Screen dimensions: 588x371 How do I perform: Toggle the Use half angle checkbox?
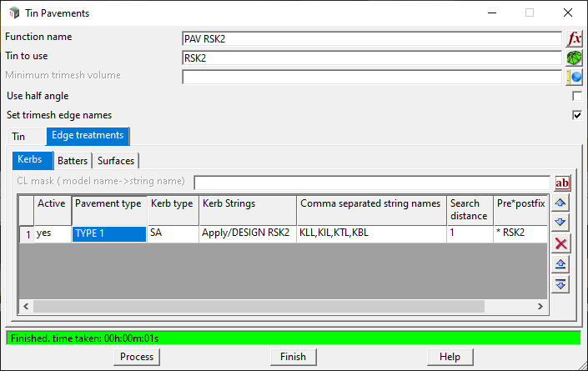[577, 96]
